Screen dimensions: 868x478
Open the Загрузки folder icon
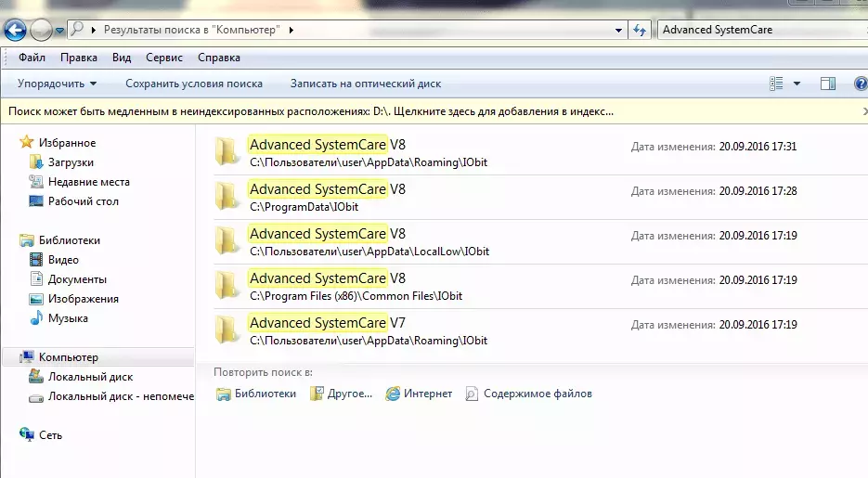(36, 162)
